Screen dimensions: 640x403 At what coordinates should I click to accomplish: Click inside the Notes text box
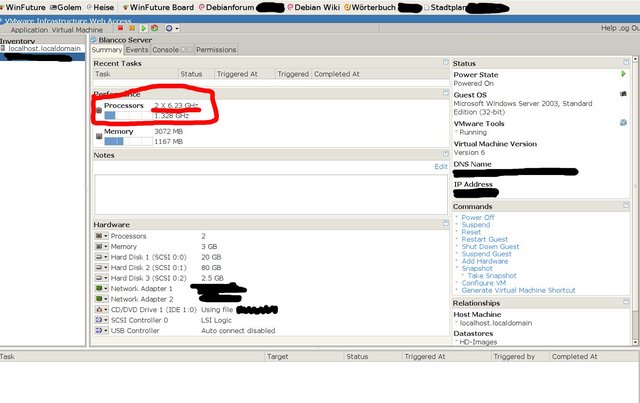(271, 195)
